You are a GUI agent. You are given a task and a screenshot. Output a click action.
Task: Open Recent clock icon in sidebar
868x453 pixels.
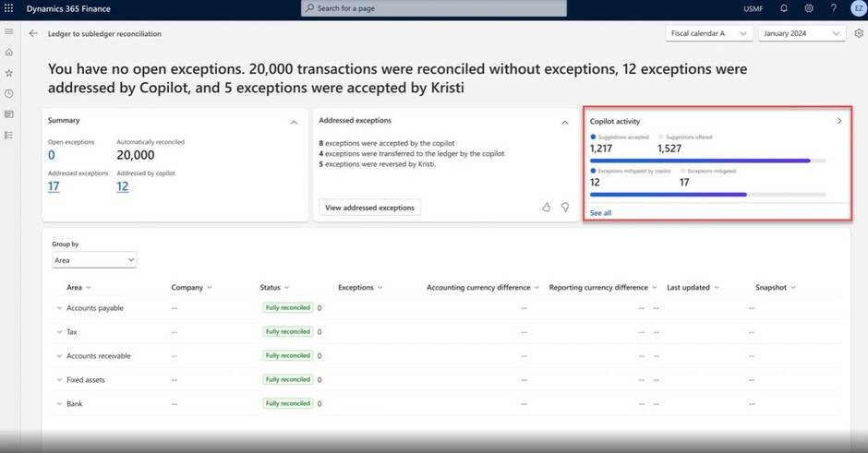pyautogui.click(x=9, y=93)
